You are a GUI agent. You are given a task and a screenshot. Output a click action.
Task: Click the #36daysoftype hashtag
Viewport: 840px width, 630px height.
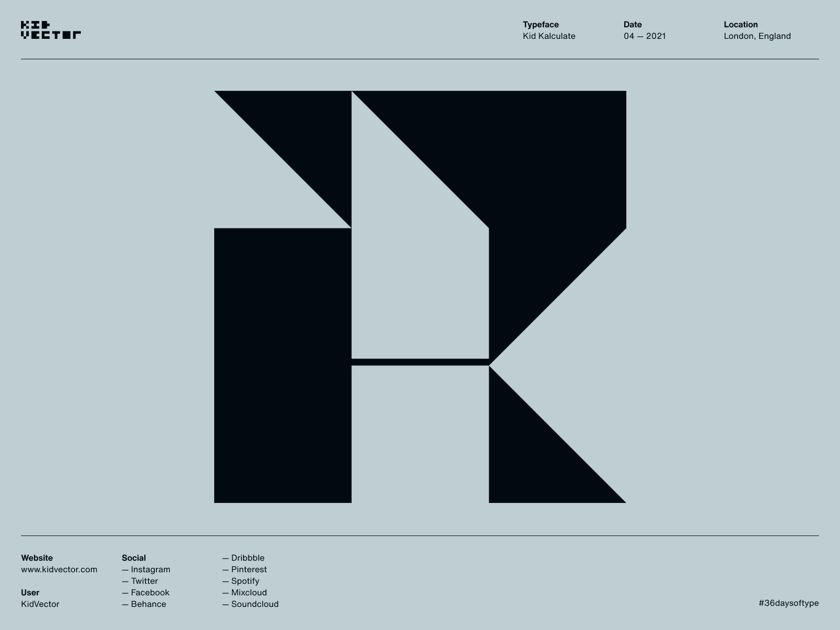pos(787,604)
